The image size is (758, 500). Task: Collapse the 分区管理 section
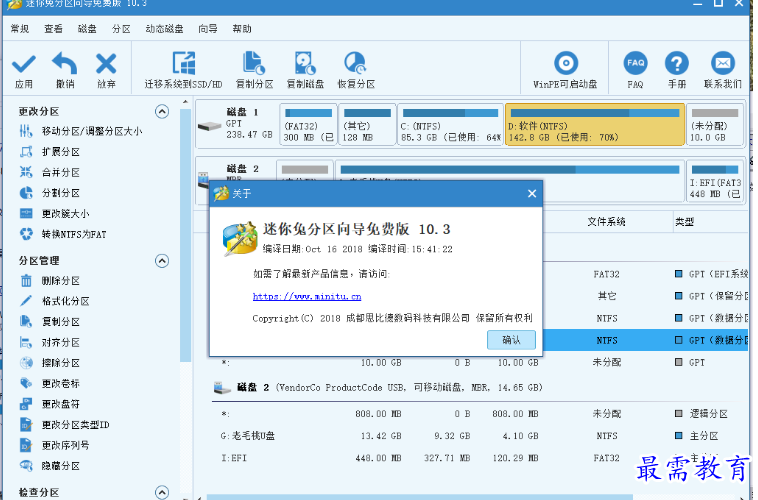pos(162,261)
